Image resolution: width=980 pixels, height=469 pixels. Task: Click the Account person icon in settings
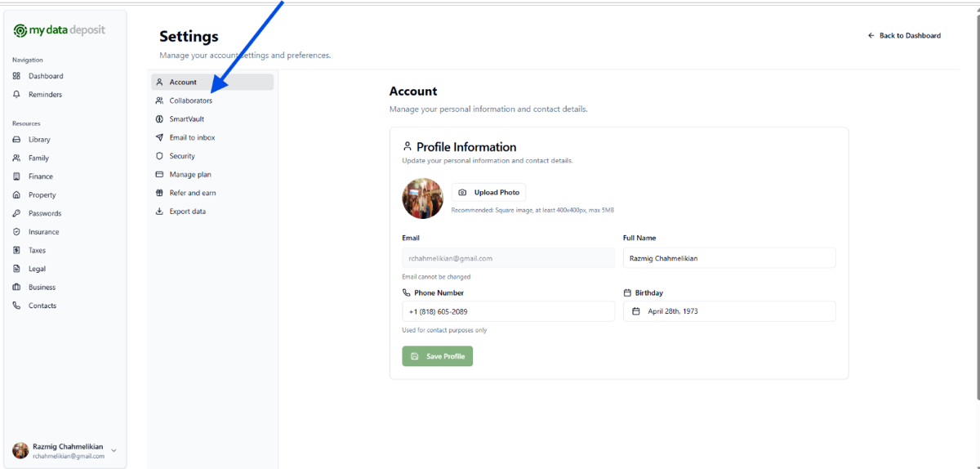point(160,83)
